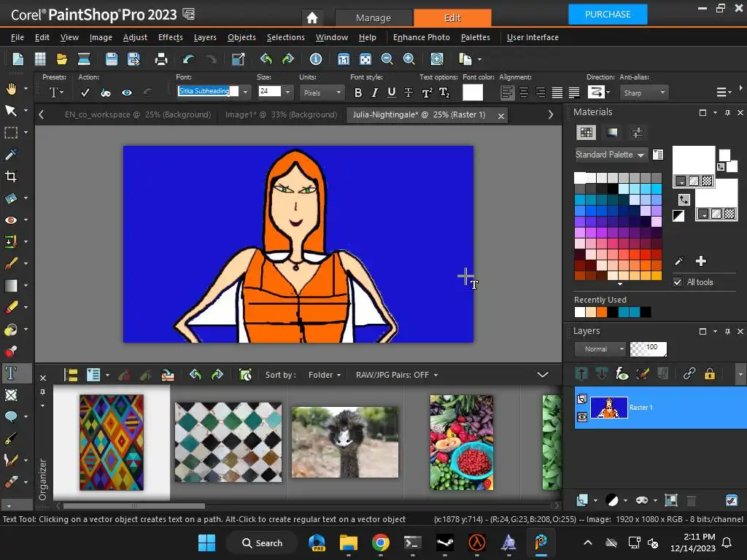Open the Effects menu
Image resolution: width=747 pixels, height=560 pixels.
(170, 37)
